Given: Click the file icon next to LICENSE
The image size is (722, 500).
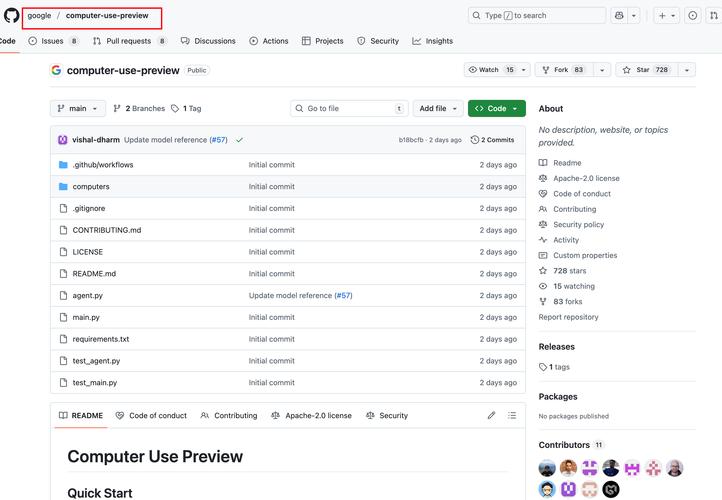Looking at the screenshot, I should tap(64, 252).
